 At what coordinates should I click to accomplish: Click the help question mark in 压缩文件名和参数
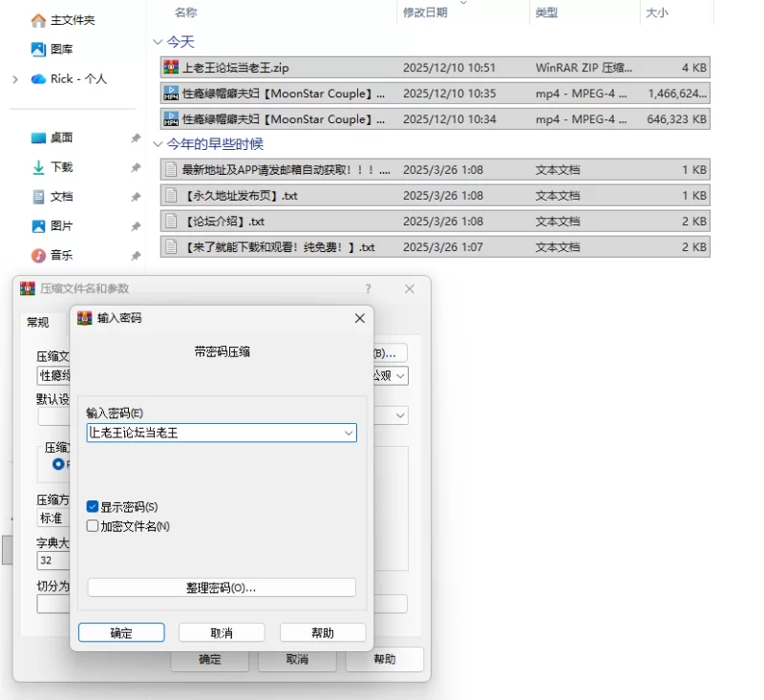coord(369,288)
